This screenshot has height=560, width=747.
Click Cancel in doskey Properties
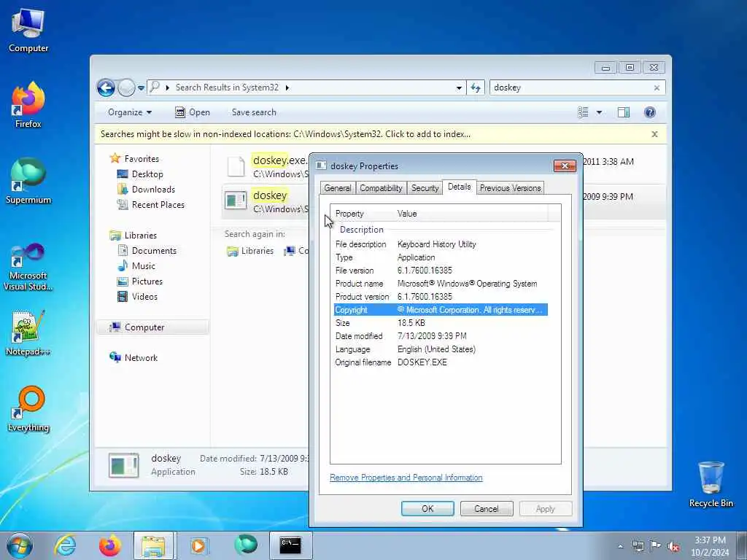[487, 508]
